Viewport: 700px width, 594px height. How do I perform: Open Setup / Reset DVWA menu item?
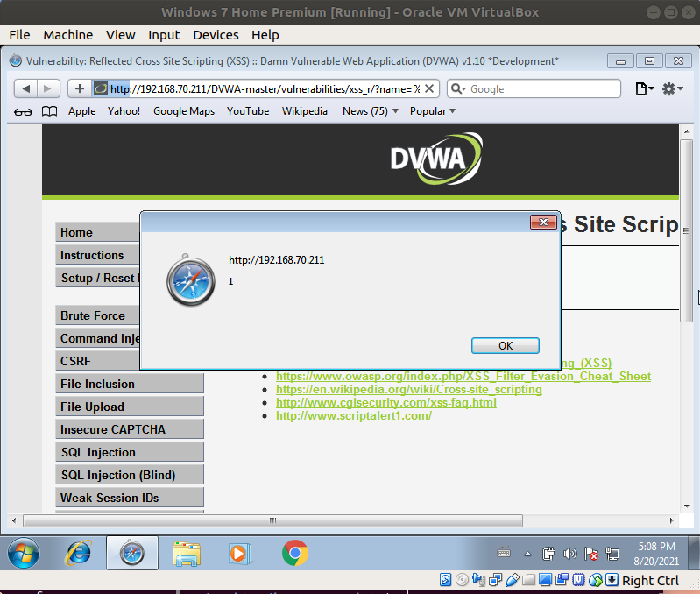[x=98, y=278]
